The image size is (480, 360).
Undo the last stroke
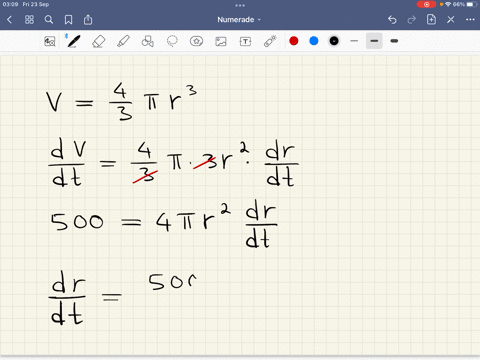coord(392,20)
